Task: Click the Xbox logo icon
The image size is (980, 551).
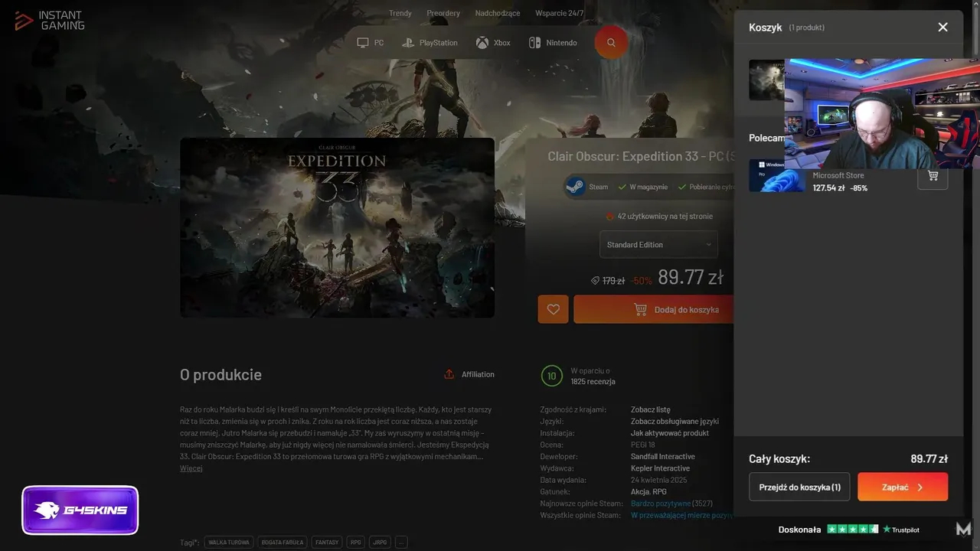Action: click(482, 43)
